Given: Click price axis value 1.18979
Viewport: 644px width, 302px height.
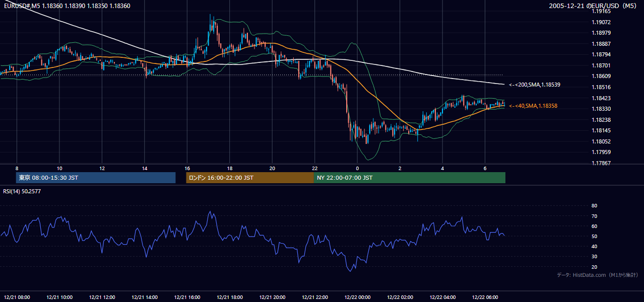Looking at the screenshot, I should (x=602, y=33).
